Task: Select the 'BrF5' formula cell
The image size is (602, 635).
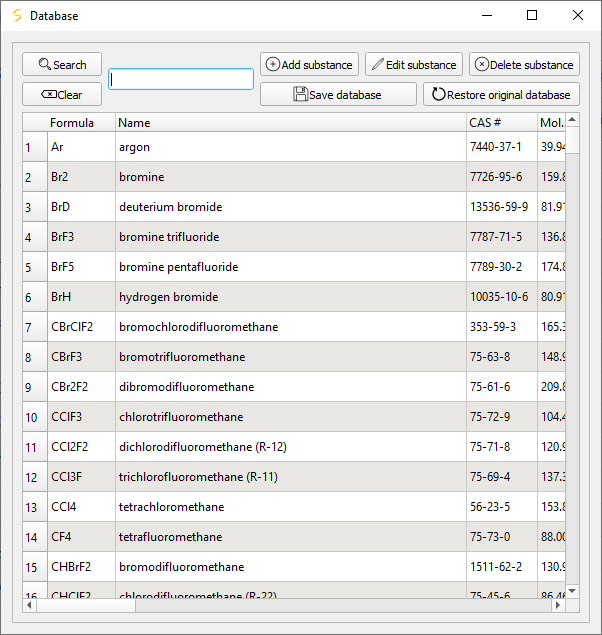Action: tap(81, 267)
